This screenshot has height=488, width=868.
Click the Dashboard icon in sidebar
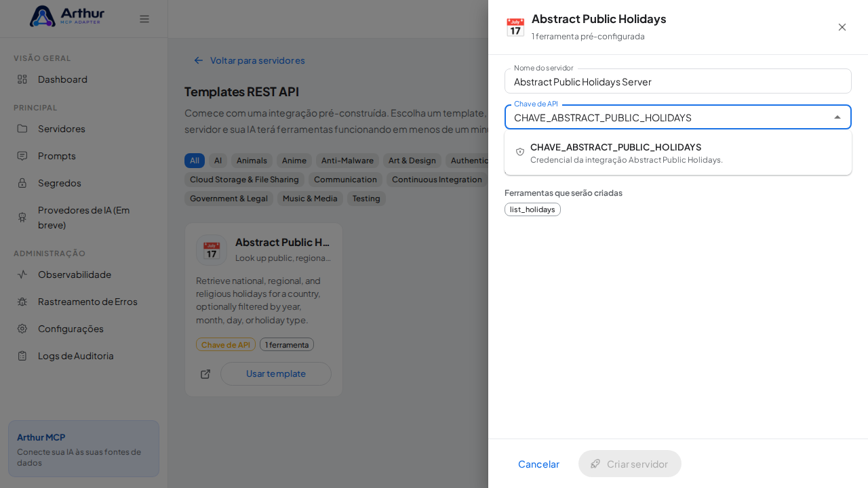[x=22, y=79]
